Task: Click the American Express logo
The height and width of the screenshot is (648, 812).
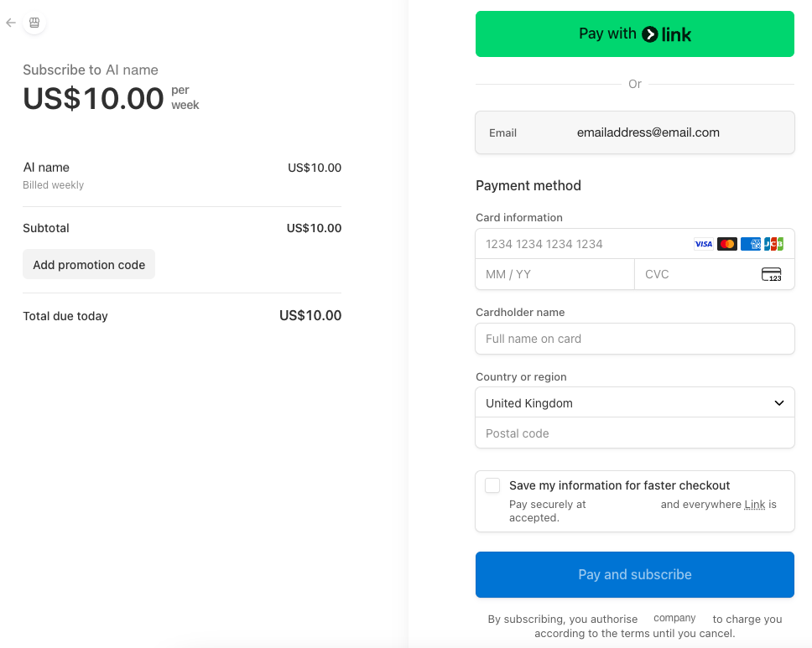Action: (751, 244)
